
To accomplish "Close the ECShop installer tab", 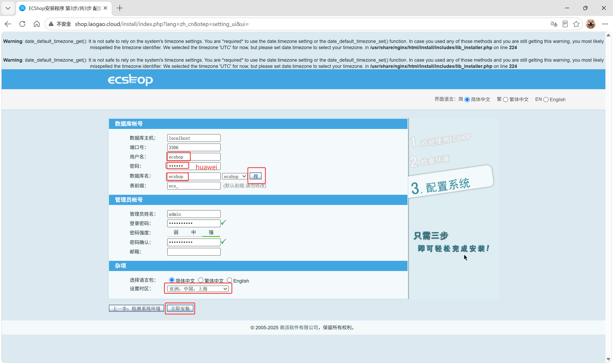I will click(x=105, y=8).
